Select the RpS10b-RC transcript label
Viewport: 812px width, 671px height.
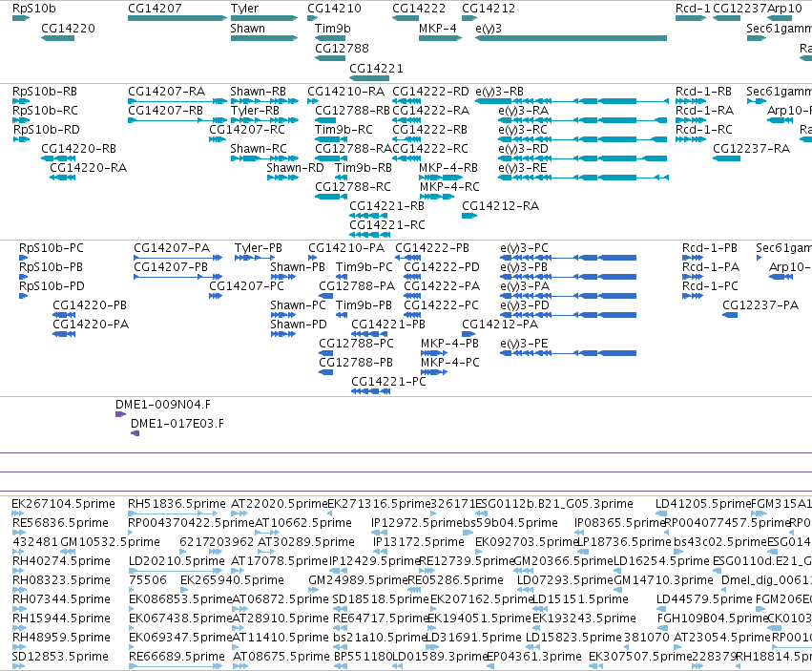point(45,111)
